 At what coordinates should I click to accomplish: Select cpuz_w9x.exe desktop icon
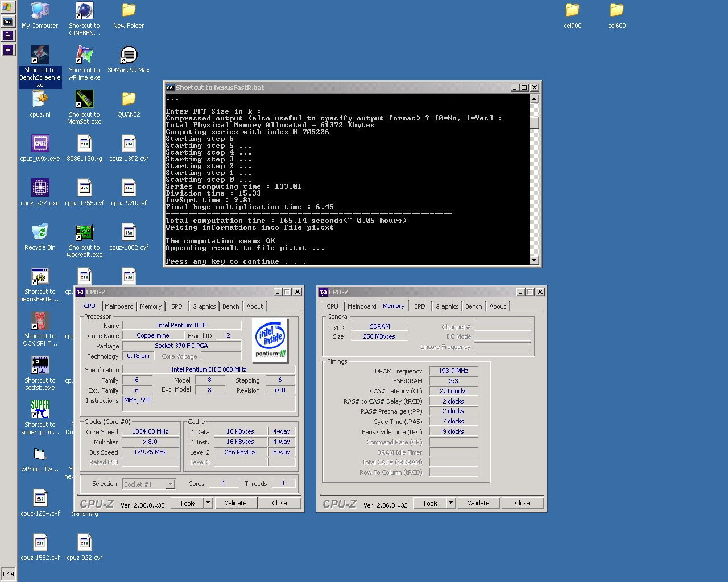click(40, 149)
